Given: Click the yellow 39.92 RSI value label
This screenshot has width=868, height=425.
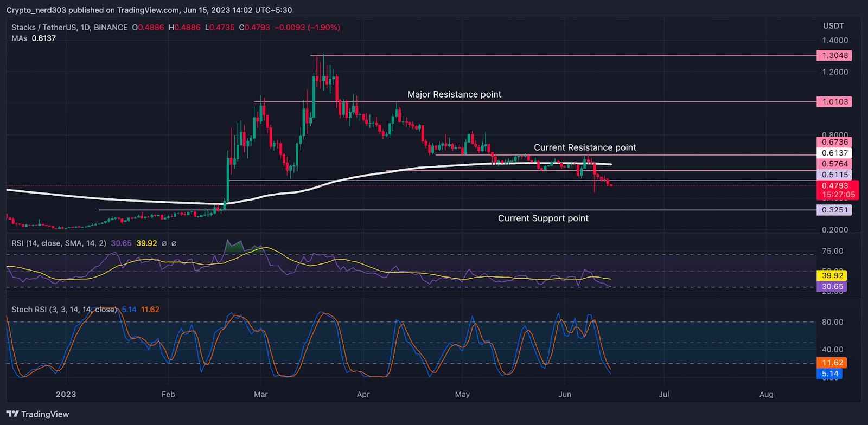Looking at the screenshot, I should coord(832,275).
